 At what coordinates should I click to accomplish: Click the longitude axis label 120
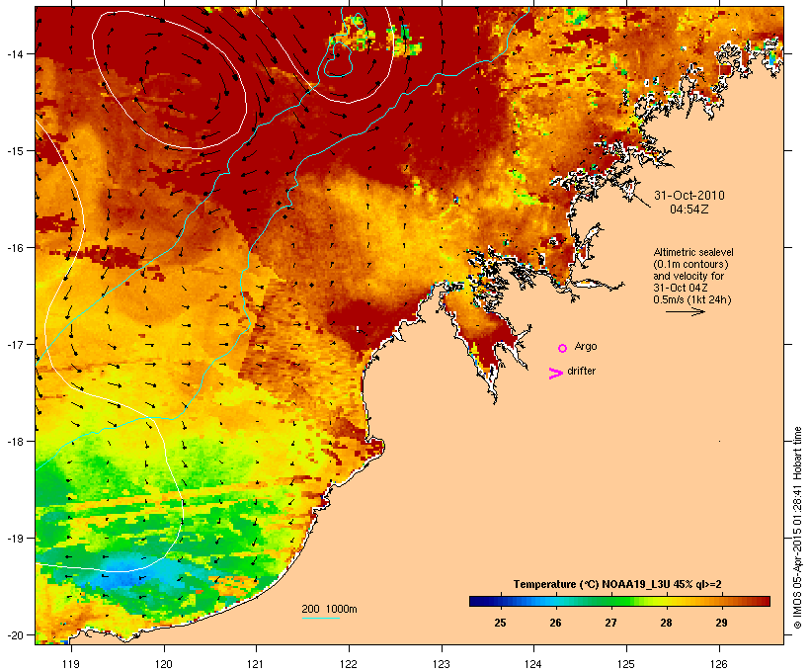point(164,664)
